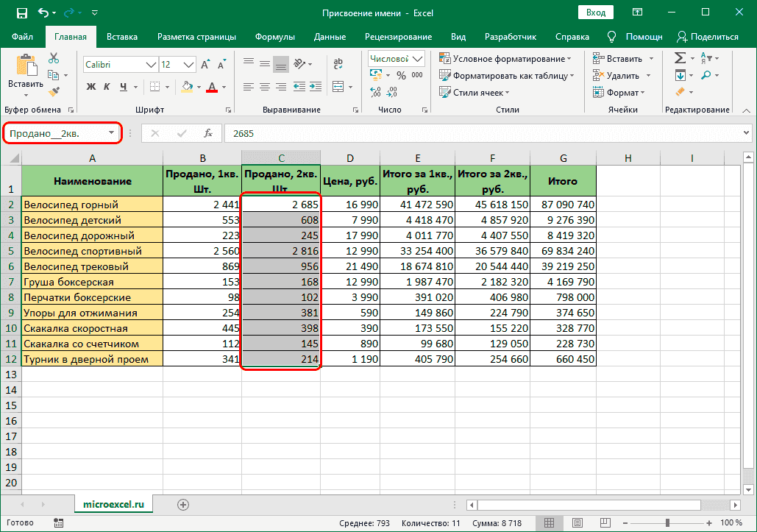The width and height of the screenshot is (757, 532).
Task: Open the Формулы ribbon tab
Action: (x=275, y=37)
